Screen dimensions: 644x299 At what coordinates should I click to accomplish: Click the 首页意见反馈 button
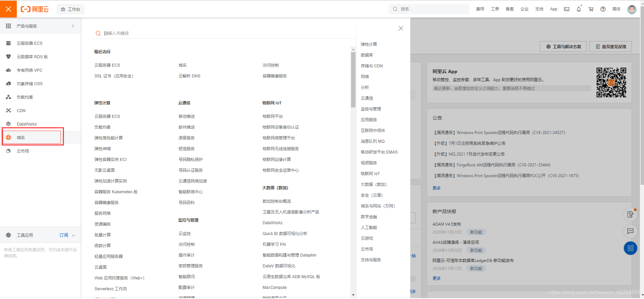[611, 46]
